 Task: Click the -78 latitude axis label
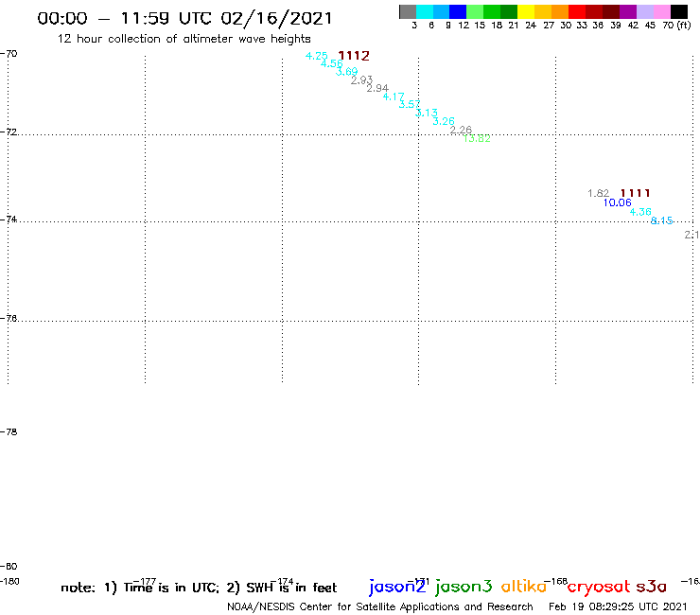(9, 431)
